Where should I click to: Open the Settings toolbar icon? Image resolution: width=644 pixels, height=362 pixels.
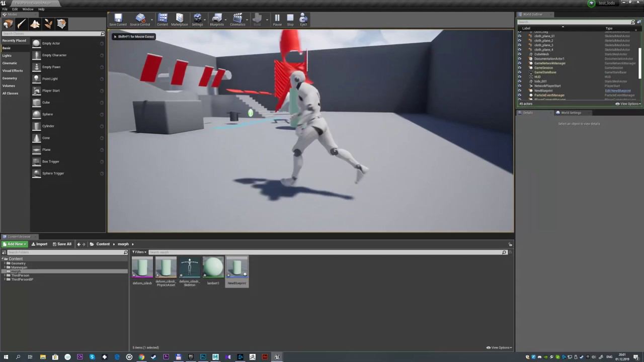197,20
